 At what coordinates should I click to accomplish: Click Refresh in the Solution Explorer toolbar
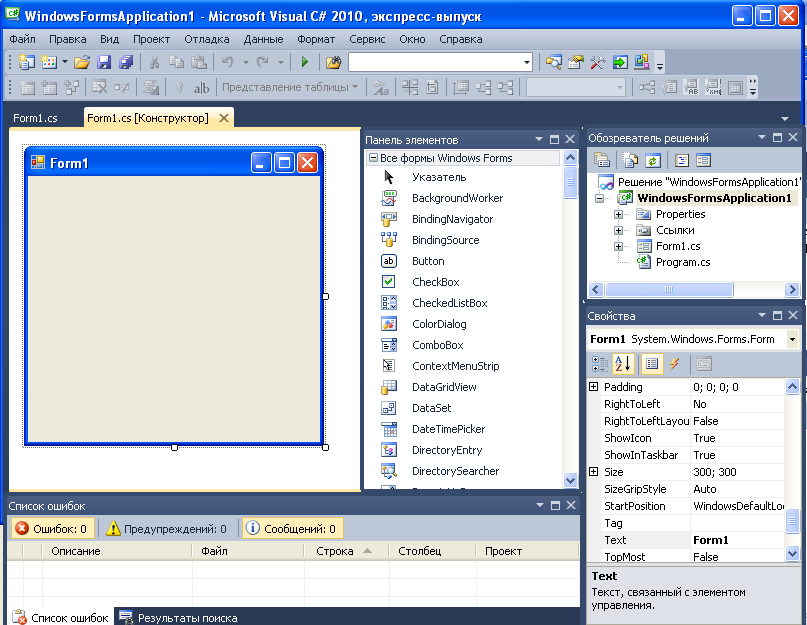coord(653,161)
